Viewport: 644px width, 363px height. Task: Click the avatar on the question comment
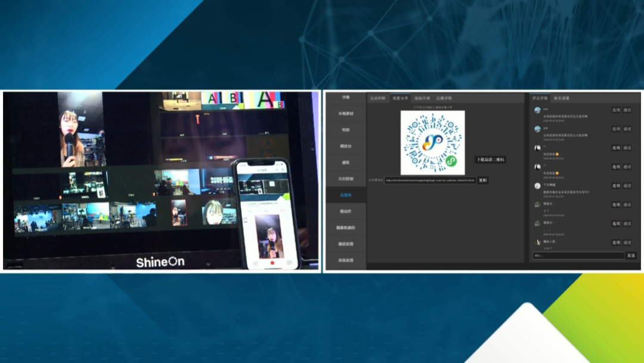pos(537,186)
